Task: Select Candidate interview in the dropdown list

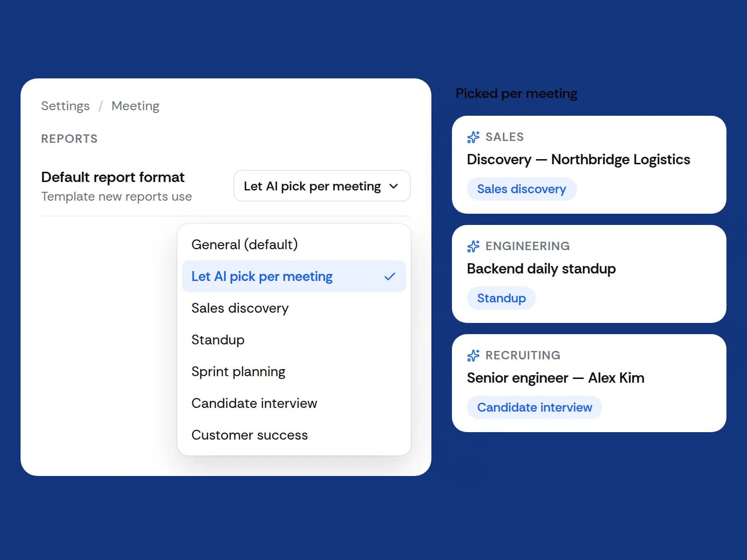Action: tap(294, 403)
